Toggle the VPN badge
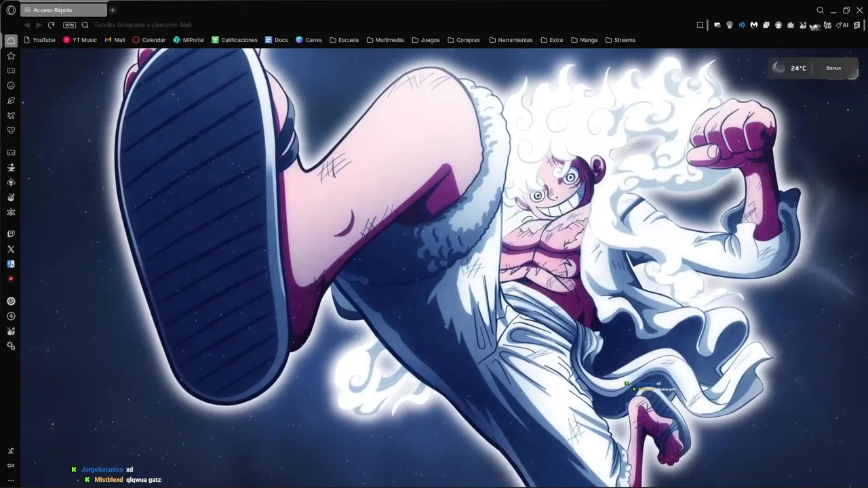The width and height of the screenshot is (868, 488). point(69,25)
